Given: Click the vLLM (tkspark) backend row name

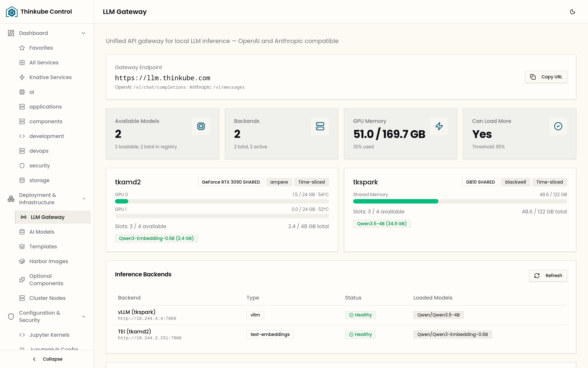Looking at the screenshot, I should pyautogui.click(x=137, y=312).
